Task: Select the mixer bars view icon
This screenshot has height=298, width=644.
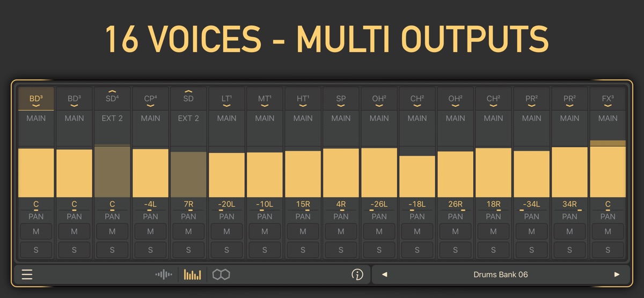Action: 192,275
